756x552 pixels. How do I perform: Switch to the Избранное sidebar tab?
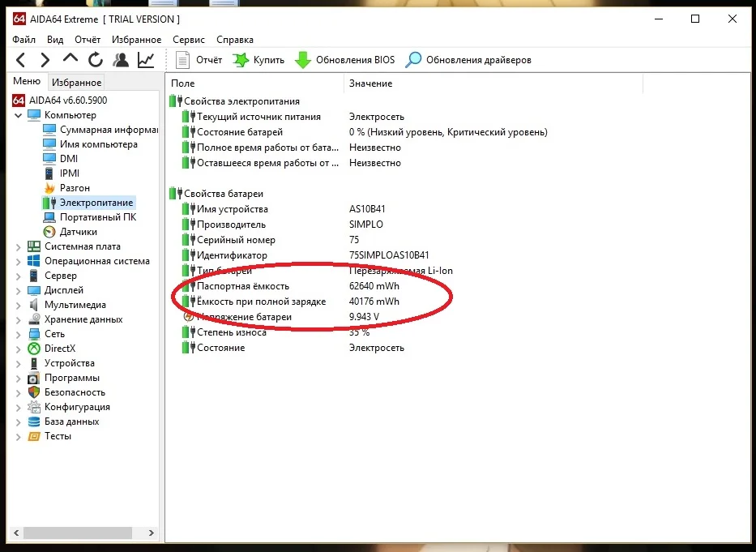click(x=77, y=83)
